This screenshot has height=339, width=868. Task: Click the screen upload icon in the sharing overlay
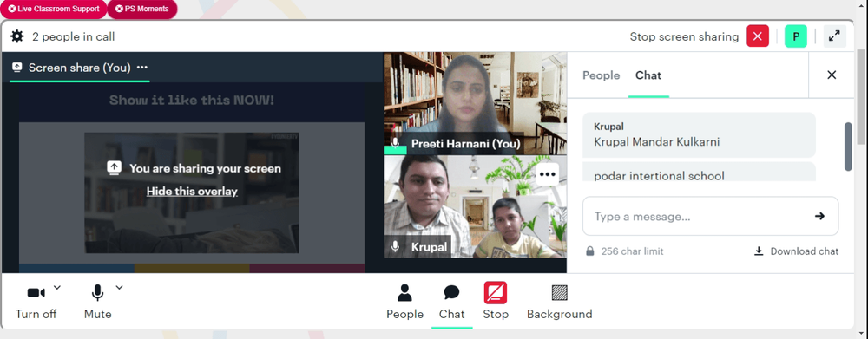114,168
